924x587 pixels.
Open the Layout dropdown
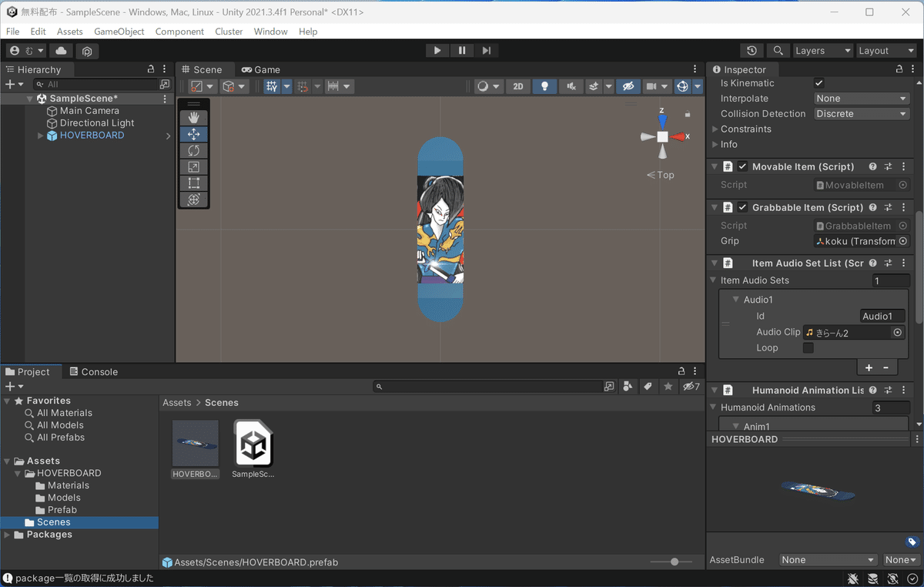[886, 51]
